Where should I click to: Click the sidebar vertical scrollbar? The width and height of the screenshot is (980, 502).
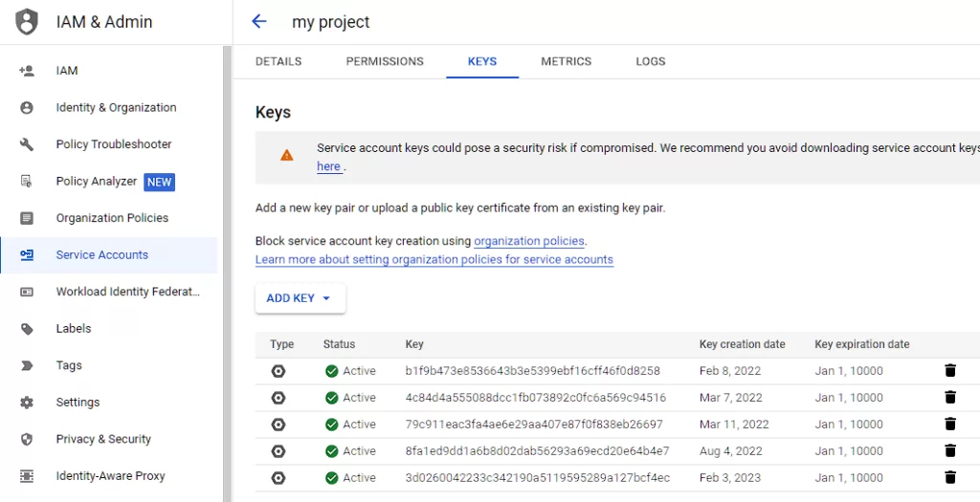(227, 273)
